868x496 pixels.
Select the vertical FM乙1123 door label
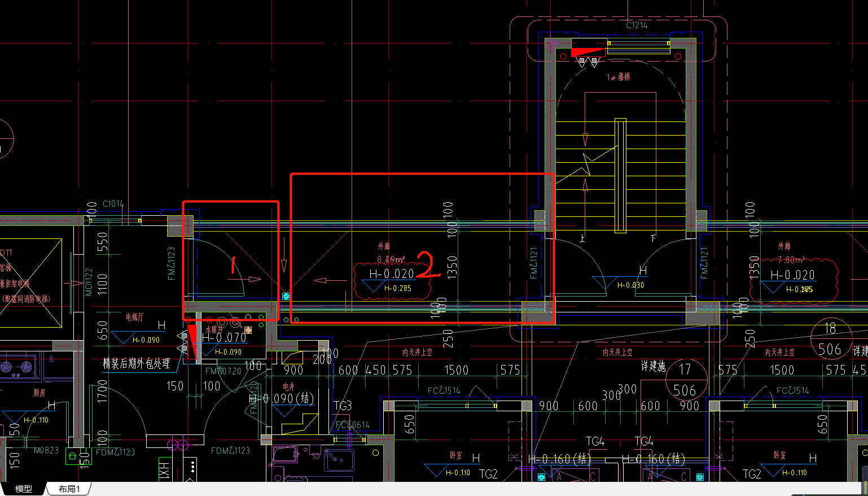click(172, 263)
